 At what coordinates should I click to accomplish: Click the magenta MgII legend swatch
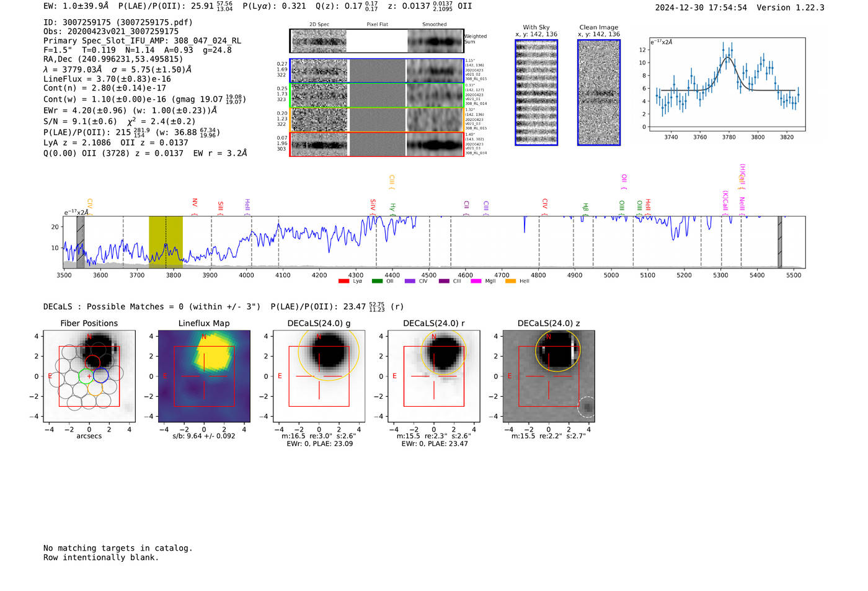(x=476, y=281)
